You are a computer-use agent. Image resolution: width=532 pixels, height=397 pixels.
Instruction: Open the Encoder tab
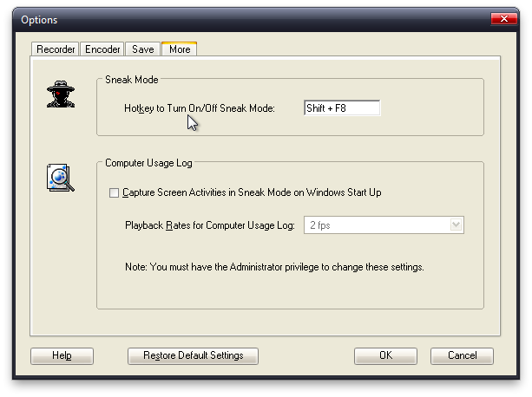[x=102, y=49]
